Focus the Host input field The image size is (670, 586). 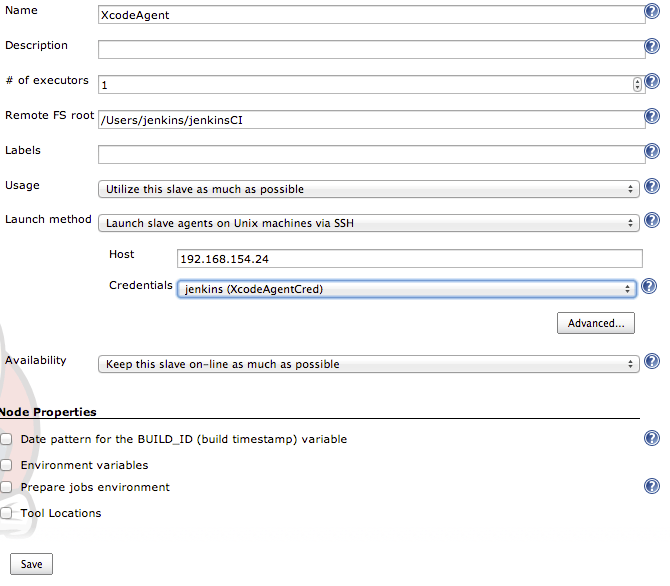(x=408, y=258)
